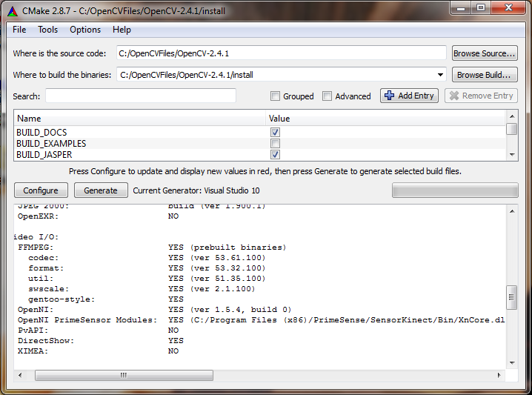The height and width of the screenshot is (395, 532).
Task: Click the 'gentoo-style:' line in output
Action: coord(61,299)
